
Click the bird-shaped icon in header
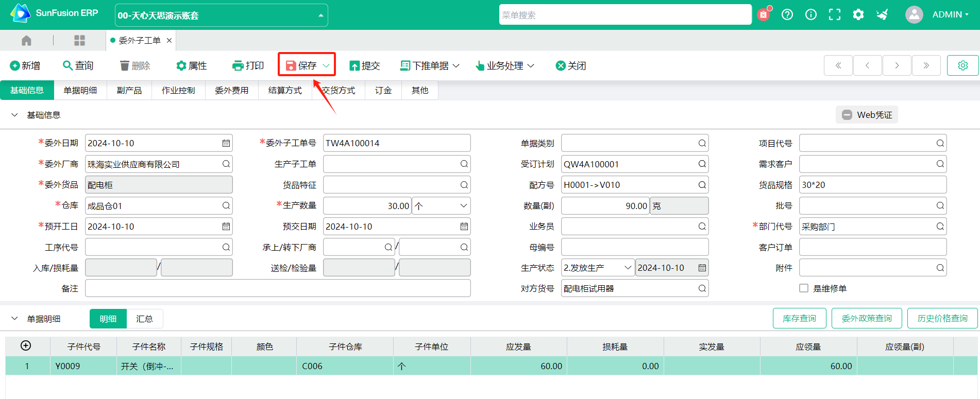(882, 14)
